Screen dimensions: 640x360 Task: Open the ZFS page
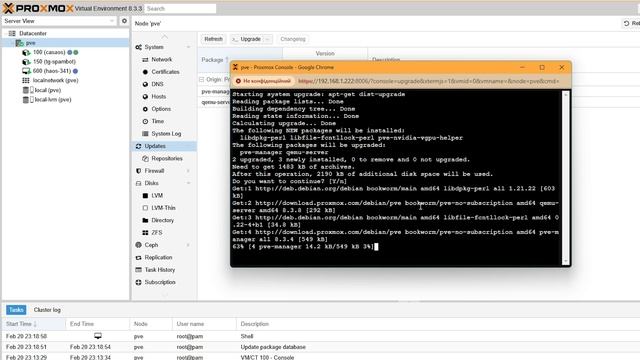point(156,233)
